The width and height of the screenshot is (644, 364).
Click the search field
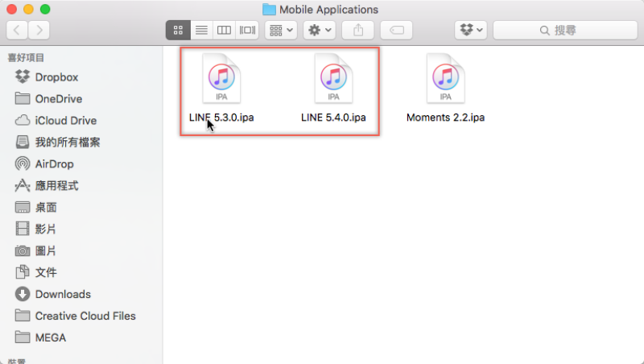[x=565, y=30]
